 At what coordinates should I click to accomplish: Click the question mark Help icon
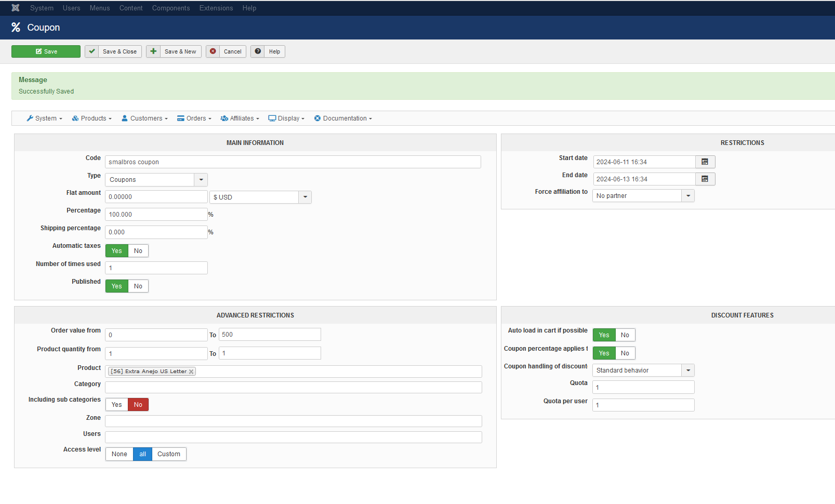click(258, 51)
